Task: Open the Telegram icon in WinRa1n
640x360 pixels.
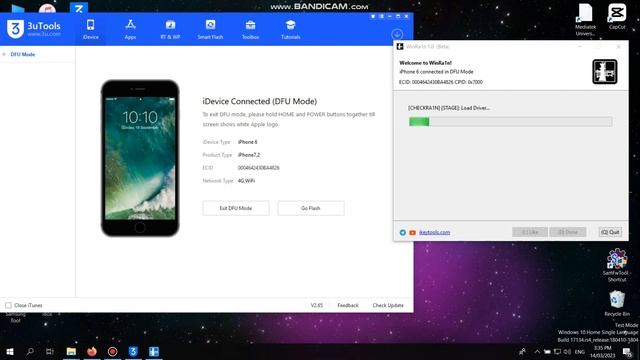Action: coord(402,232)
